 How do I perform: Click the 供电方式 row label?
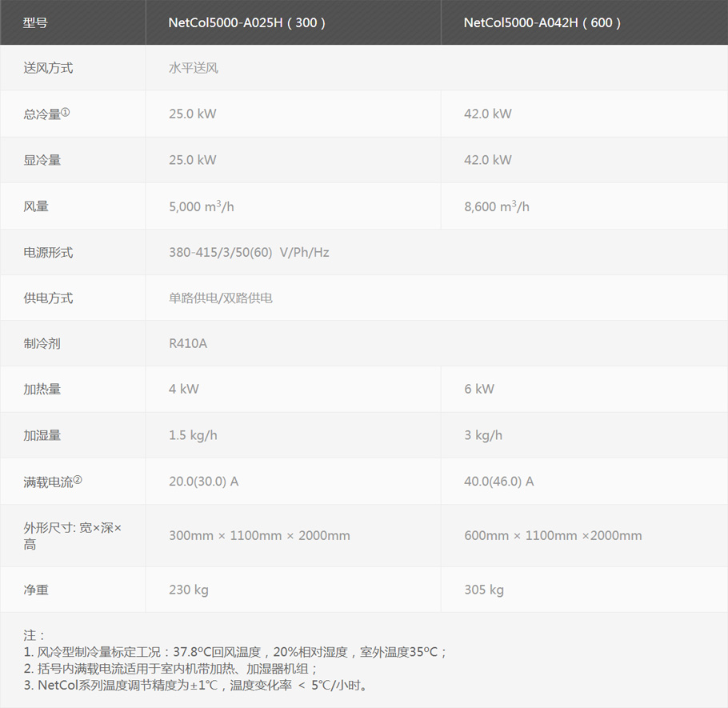click(x=48, y=298)
